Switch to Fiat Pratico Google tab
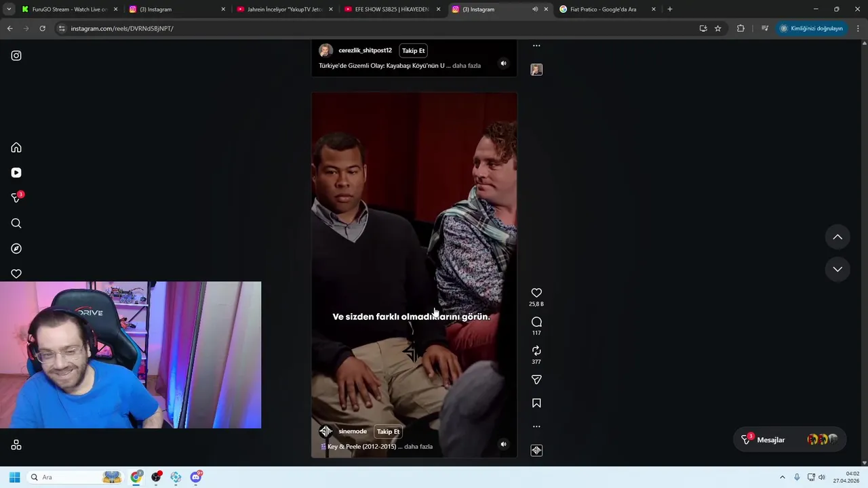Image resolution: width=868 pixels, height=488 pixels. coord(607,9)
